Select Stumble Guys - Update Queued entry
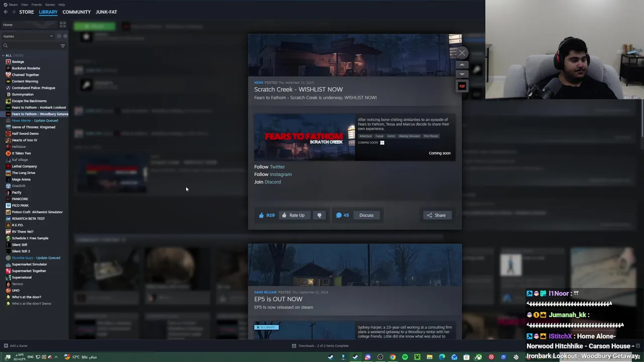644x362 pixels. click(x=36, y=258)
